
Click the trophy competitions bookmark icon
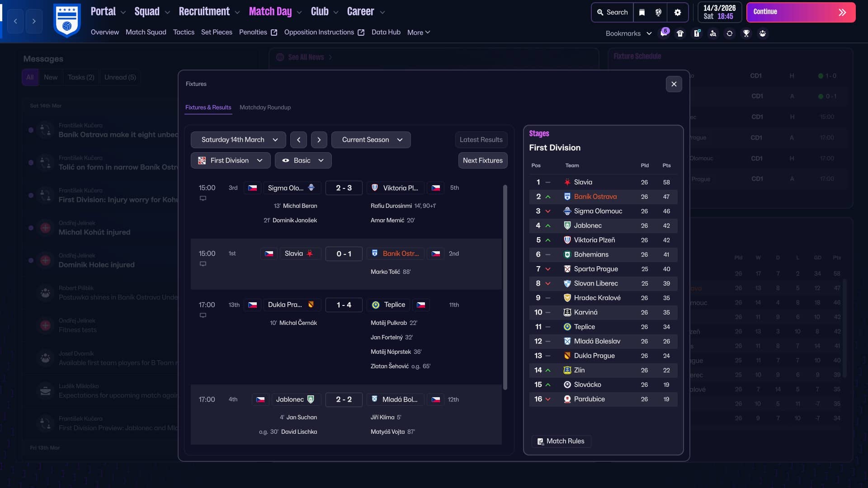click(x=746, y=33)
